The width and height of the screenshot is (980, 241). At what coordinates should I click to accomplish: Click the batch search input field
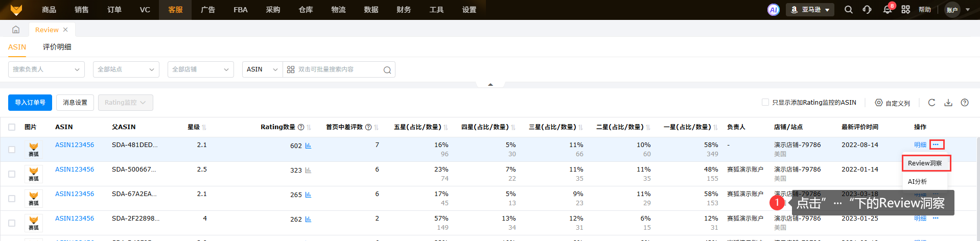pos(337,69)
